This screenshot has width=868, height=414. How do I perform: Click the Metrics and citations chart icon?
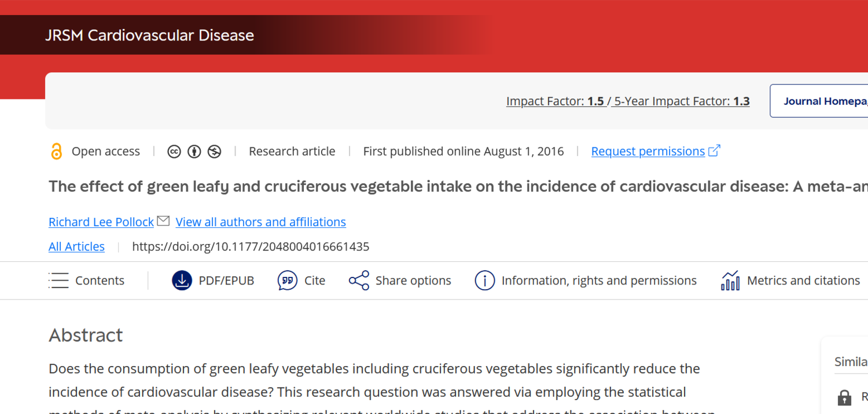pos(730,280)
